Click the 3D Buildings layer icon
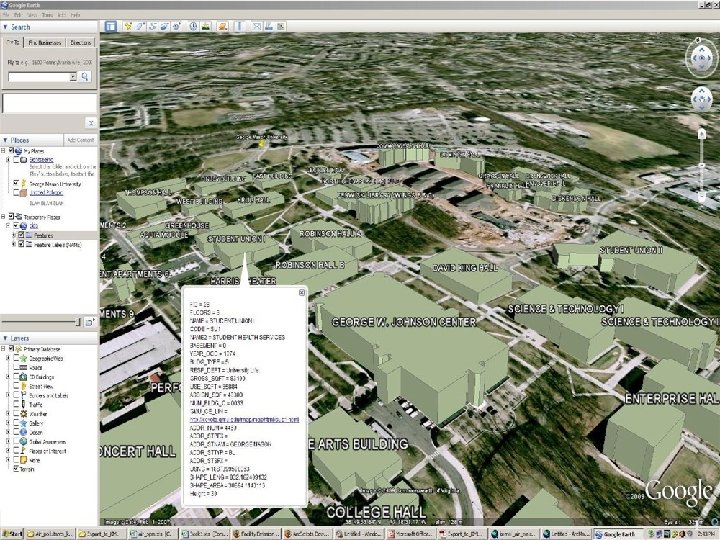Screen dimensions: 720x540 click(x=23, y=377)
